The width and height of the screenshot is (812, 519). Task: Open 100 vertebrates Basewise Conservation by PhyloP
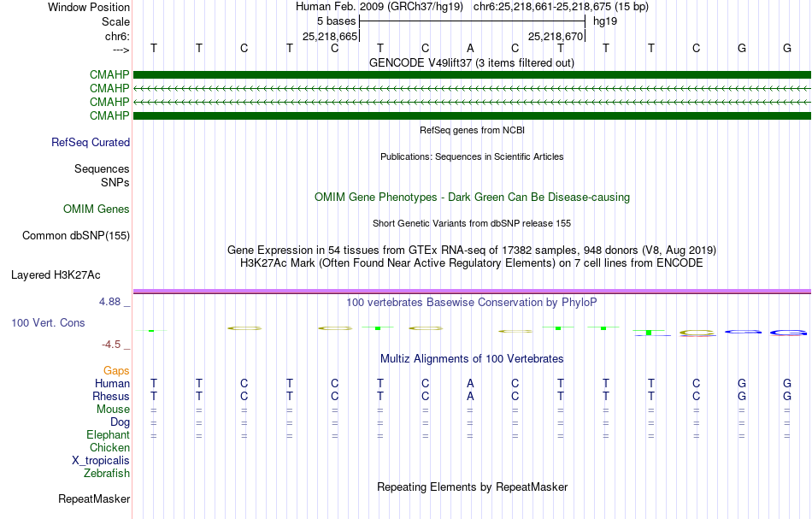[472, 302]
